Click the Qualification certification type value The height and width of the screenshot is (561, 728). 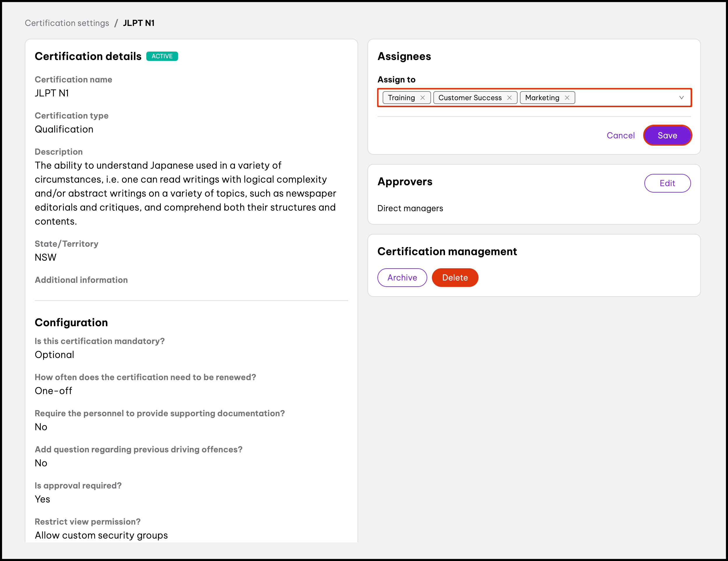pyautogui.click(x=64, y=129)
